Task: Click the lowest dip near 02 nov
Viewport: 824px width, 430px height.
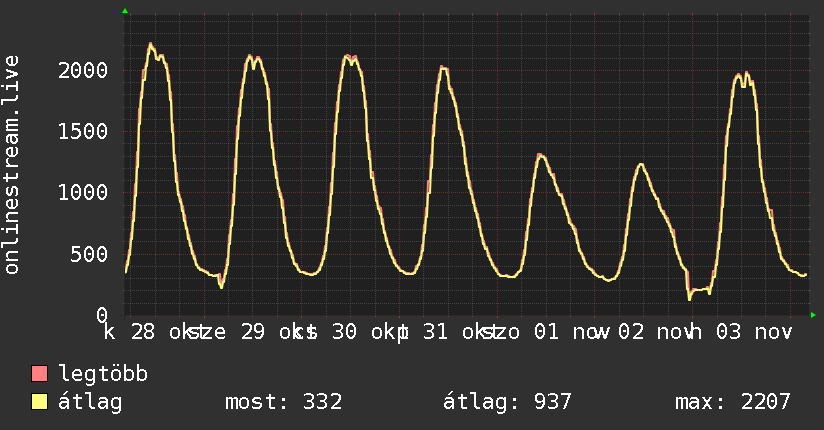Action: [689, 297]
